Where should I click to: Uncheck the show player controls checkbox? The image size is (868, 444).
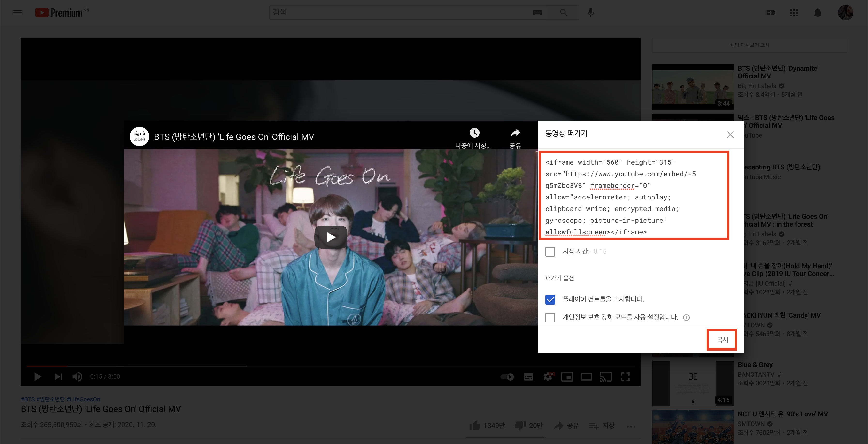(x=550, y=299)
